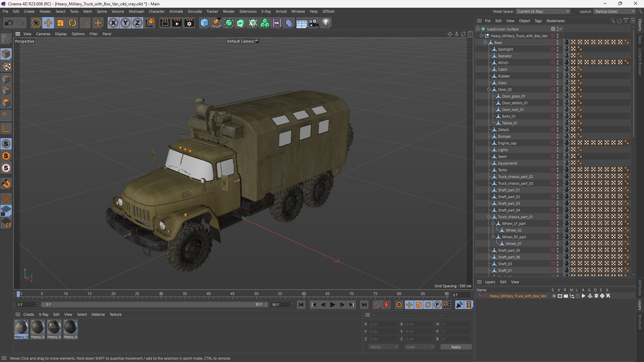Click the Points mode icon
The height and width of the screenshot is (362, 644).
(6, 79)
